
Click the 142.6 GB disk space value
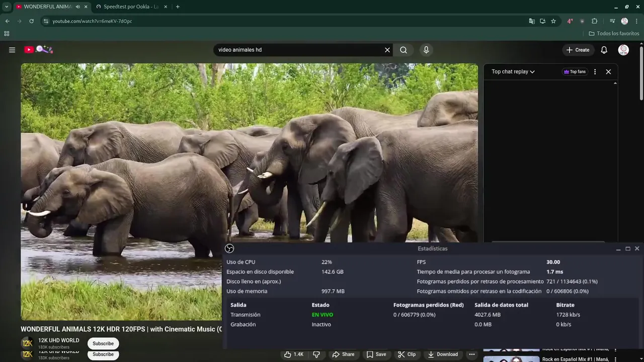333,271
